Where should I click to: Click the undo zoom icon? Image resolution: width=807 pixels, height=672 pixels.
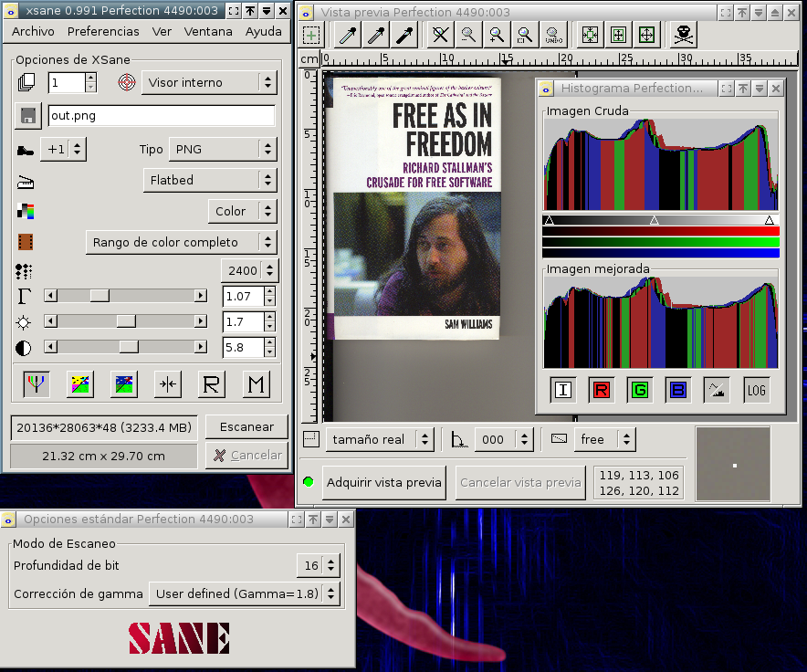click(x=554, y=35)
